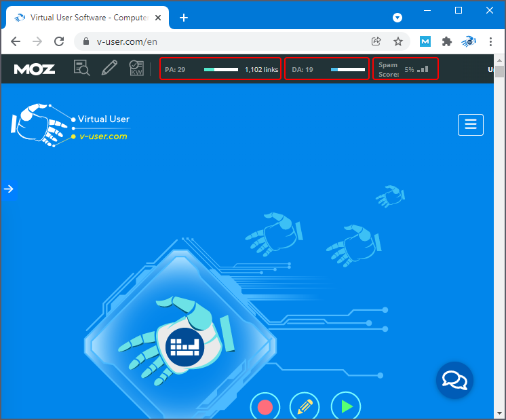This screenshot has height=420, width=506.
Task: Go forward in browser history
Action: click(37, 41)
